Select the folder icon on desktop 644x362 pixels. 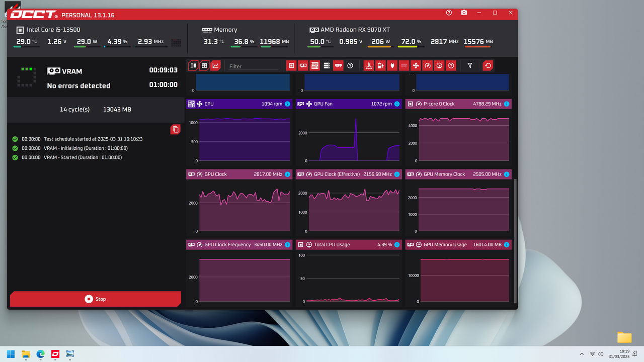pyautogui.click(x=624, y=337)
